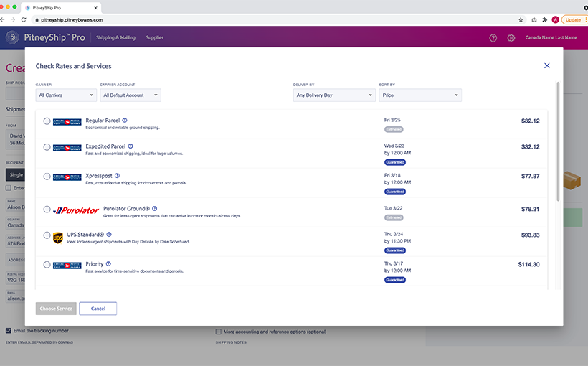Open the Shipping & Mailing menu
The height and width of the screenshot is (366, 588).
pyautogui.click(x=115, y=37)
